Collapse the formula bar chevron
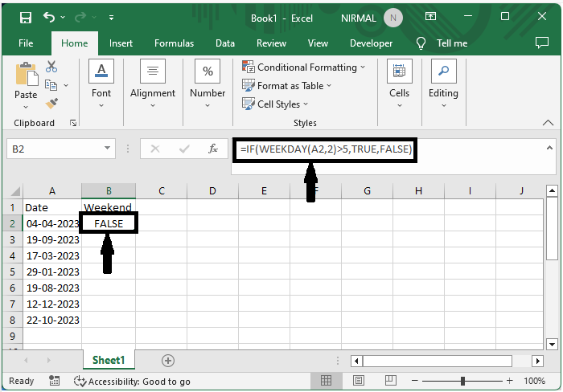Image resolution: width=563 pixels, height=392 pixels. pyautogui.click(x=549, y=148)
